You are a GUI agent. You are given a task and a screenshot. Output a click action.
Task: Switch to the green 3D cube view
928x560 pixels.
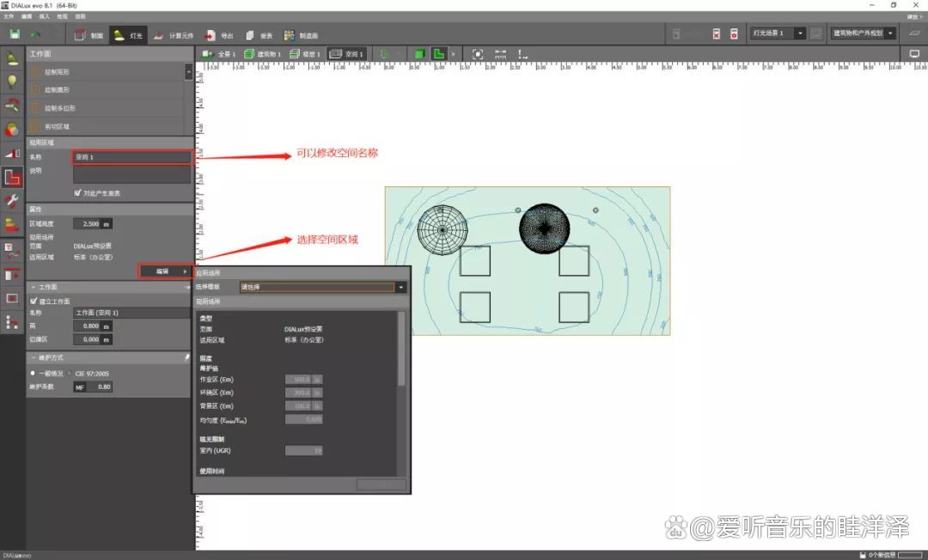coord(419,54)
